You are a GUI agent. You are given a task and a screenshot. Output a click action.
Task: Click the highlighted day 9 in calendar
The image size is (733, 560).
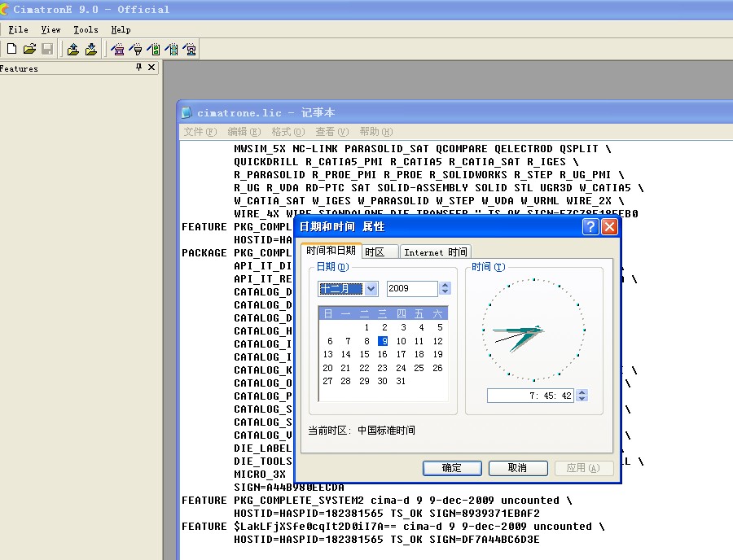point(384,341)
